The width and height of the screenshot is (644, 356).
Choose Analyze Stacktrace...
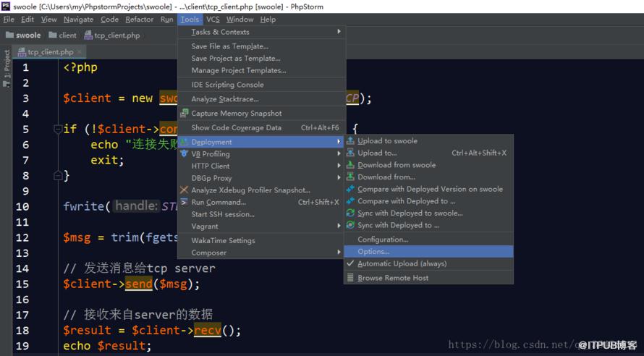click(x=261, y=99)
